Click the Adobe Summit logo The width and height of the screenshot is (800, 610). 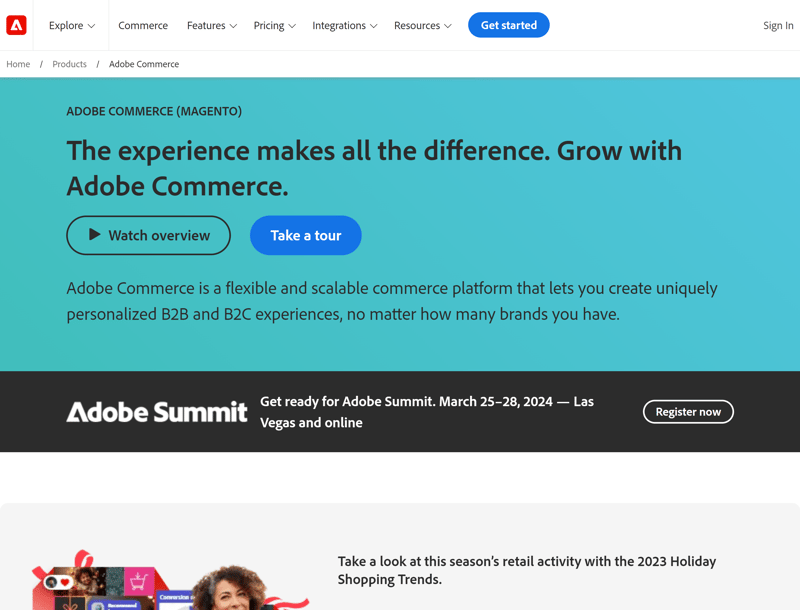[156, 412]
